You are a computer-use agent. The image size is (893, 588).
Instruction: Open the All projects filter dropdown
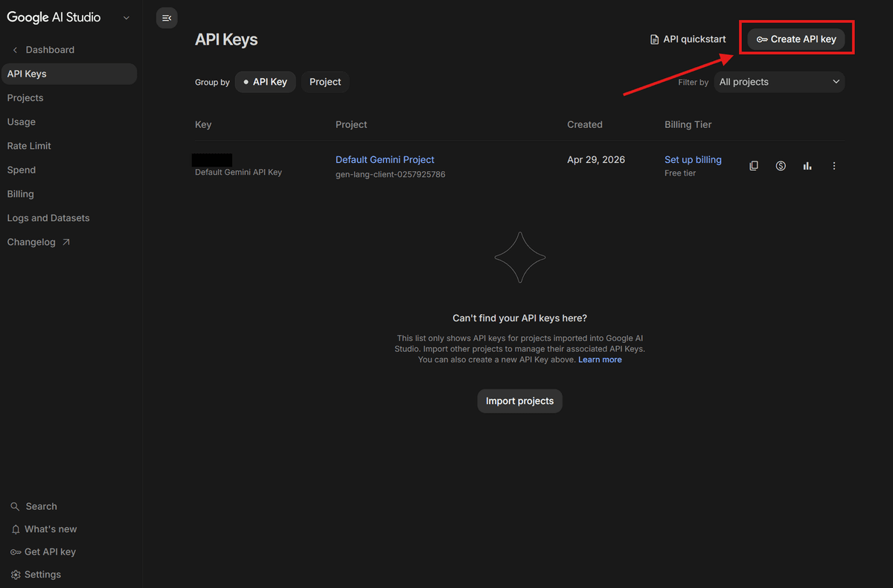coord(778,82)
